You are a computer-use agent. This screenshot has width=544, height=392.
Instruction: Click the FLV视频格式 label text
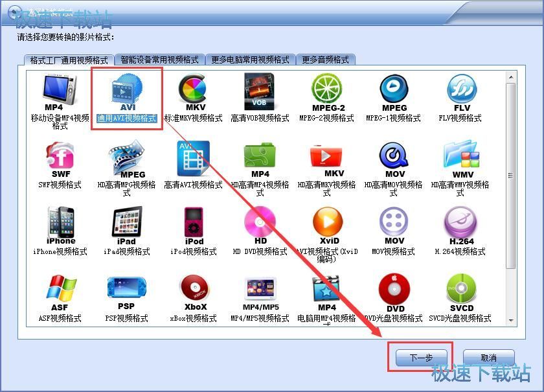click(460, 119)
